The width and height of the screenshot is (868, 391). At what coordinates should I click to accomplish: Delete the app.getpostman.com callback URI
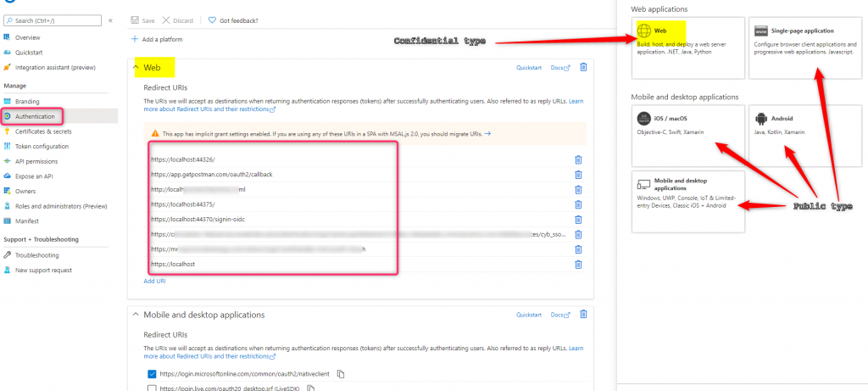pyautogui.click(x=578, y=175)
